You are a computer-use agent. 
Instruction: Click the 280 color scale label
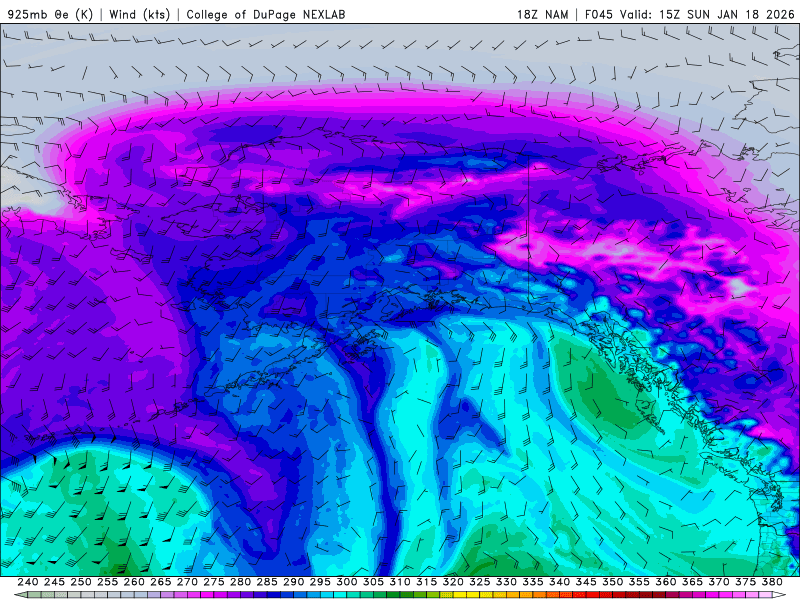click(x=240, y=582)
